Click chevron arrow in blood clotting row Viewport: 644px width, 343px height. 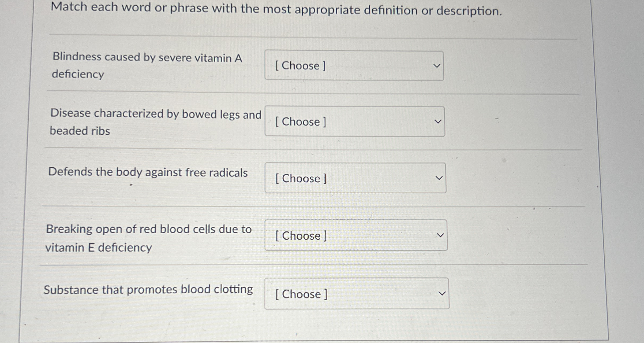point(442,293)
